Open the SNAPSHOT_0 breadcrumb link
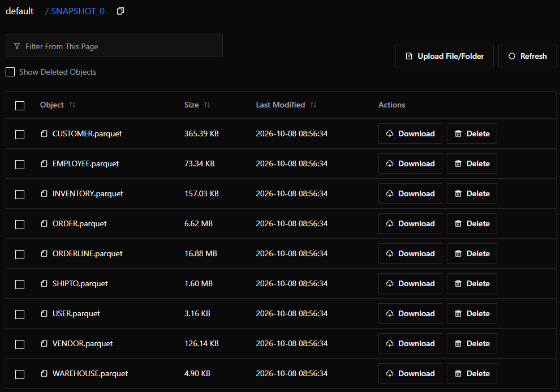The height and width of the screenshot is (392, 560). pos(77,11)
